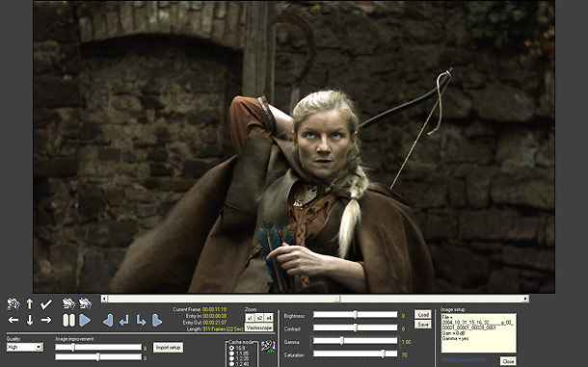
Task: Set zoom to x4
Action: 269,318
